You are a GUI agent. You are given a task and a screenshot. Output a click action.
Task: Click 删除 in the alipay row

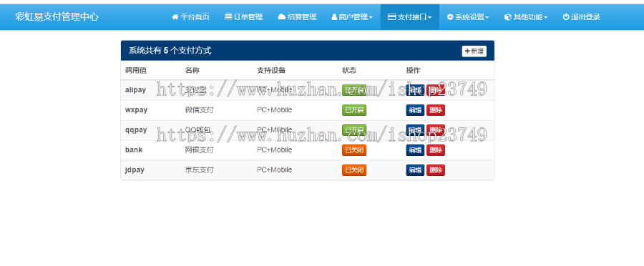436,90
